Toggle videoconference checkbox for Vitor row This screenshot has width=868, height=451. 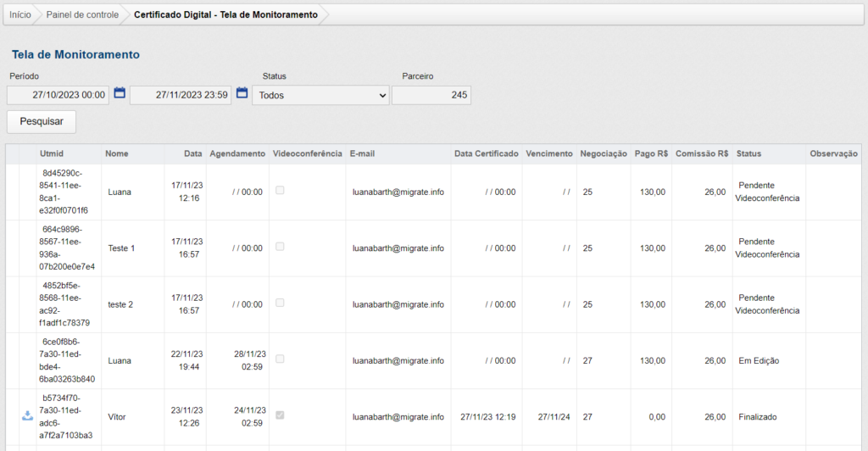280,415
